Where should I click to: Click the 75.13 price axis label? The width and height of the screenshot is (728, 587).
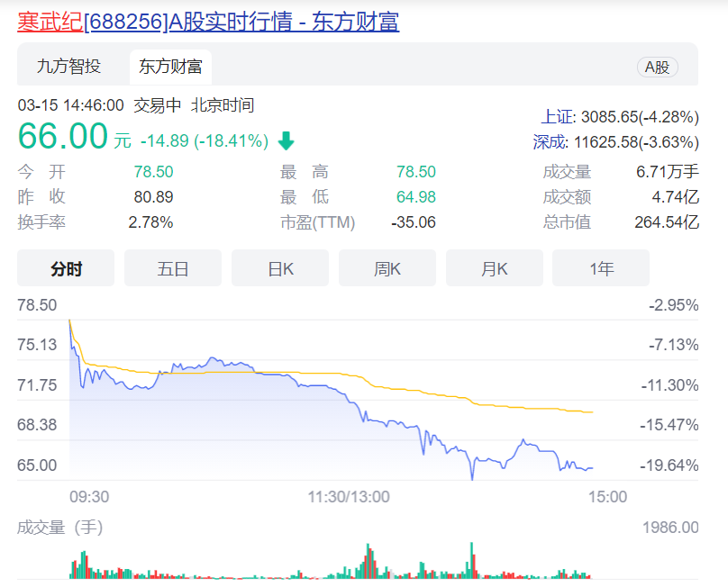(x=37, y=345)
